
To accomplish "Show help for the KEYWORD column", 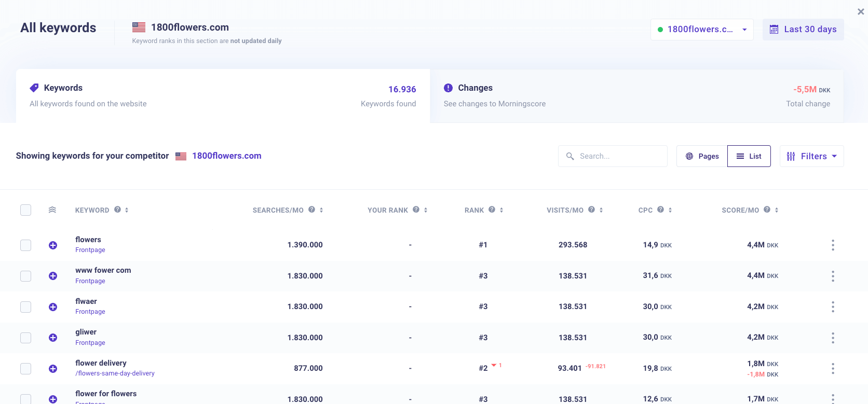I will tap(118, 210).
